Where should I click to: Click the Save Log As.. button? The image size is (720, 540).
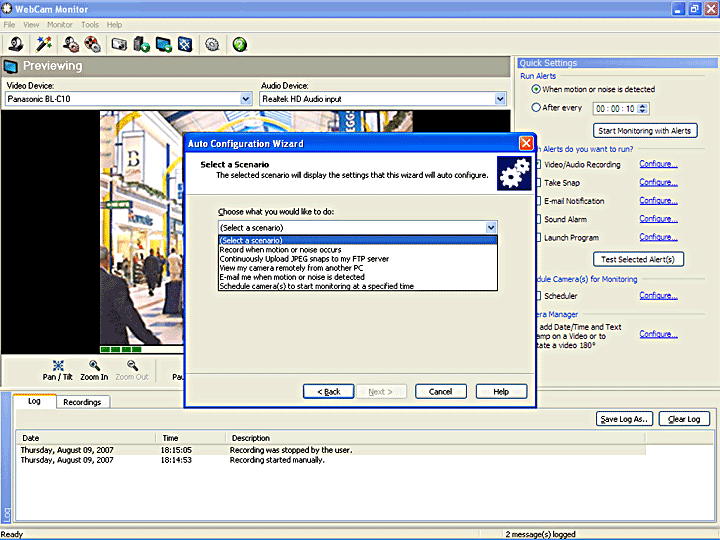[624, 419]
